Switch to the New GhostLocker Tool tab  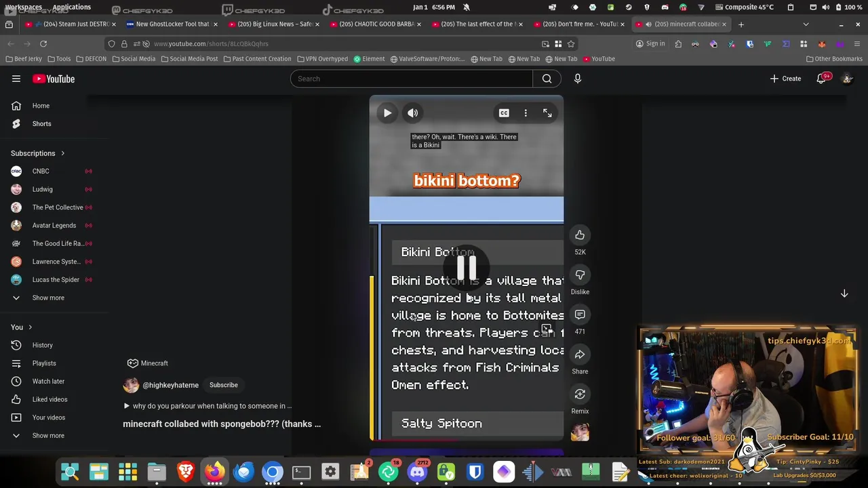click(172, 24)
